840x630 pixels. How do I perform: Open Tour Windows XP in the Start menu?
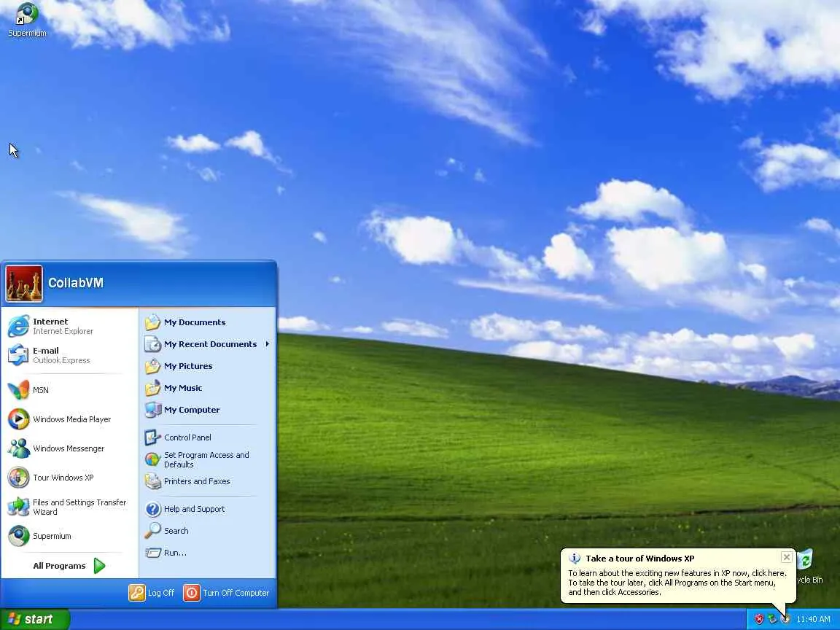pyautogui.click(x=70, y=478)
